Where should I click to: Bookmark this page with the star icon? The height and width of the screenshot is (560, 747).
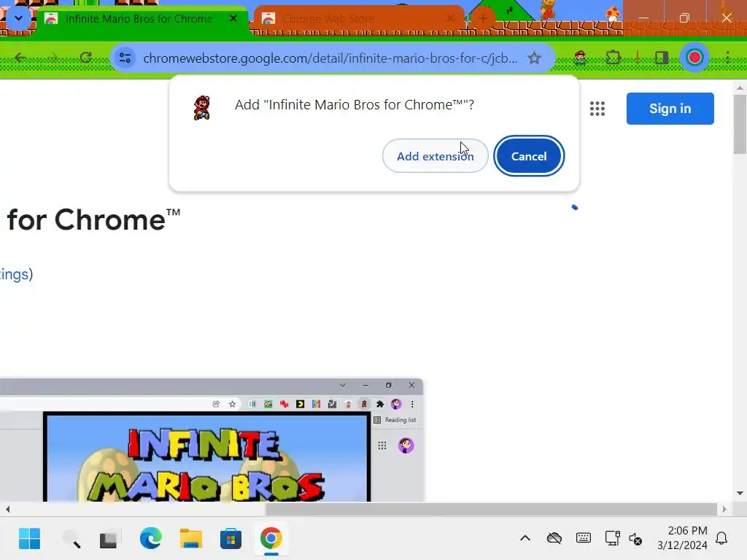click(534, 58)
